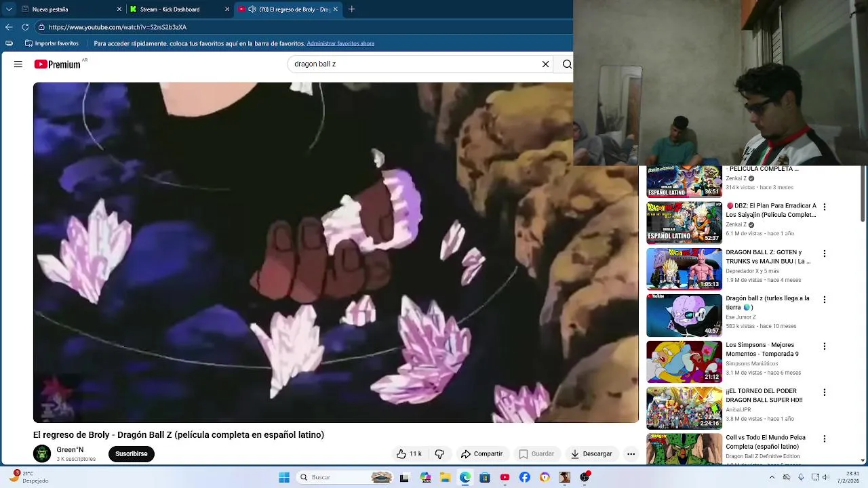
Task: Open the YouTube hamburger guide menu
Action: tap(18, 64)
